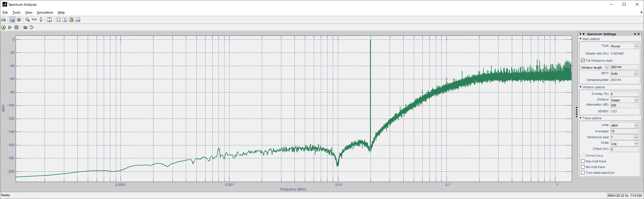Toggle Full frequency span checkbox
Image resolution: width=644 pixels, height=199 pixels.
pyautogui.click(x=583, y=60)
